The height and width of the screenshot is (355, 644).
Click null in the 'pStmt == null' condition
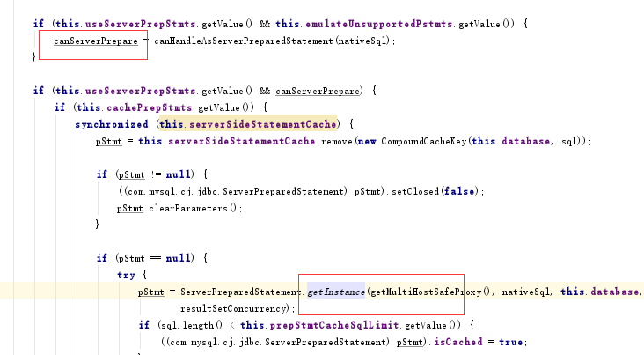[x=179, y=258]
